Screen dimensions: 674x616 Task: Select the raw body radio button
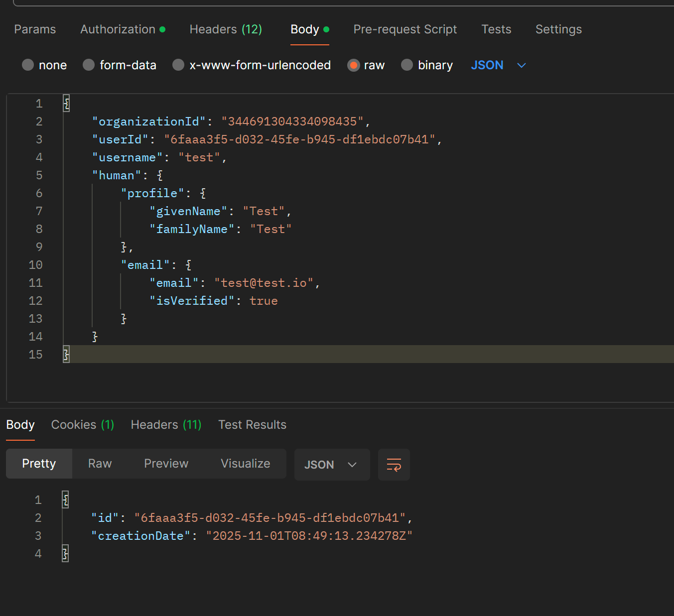pos(353,65)
